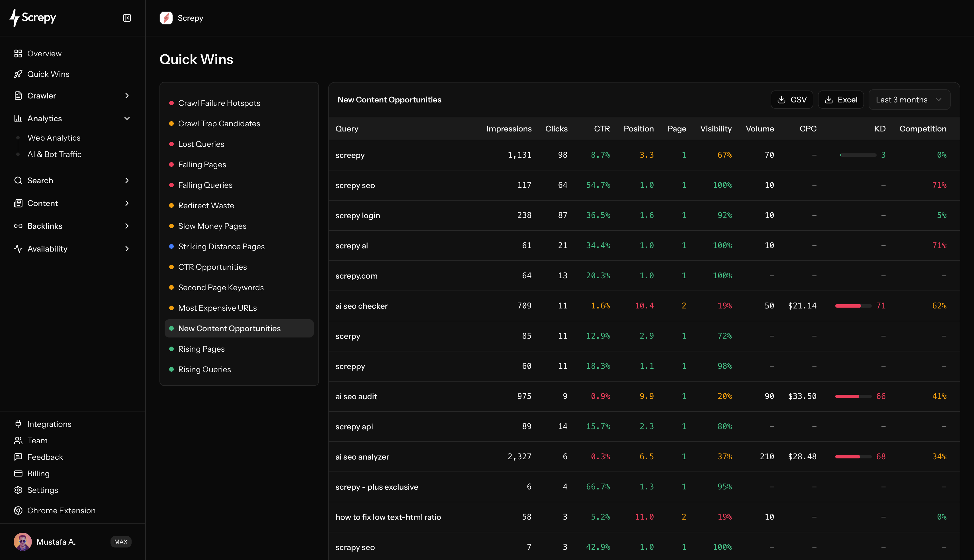The image size is (974, 560).
Task: Expand the Crawler menu chevron
Action: (x=127, y=95)
